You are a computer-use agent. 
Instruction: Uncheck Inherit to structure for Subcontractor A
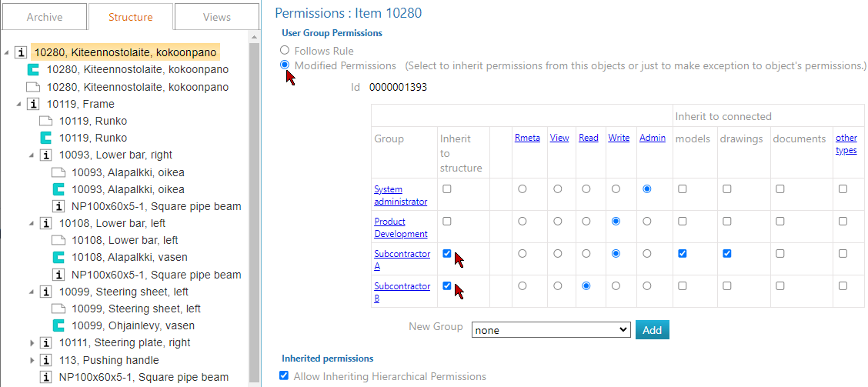(x=447, y=253)
